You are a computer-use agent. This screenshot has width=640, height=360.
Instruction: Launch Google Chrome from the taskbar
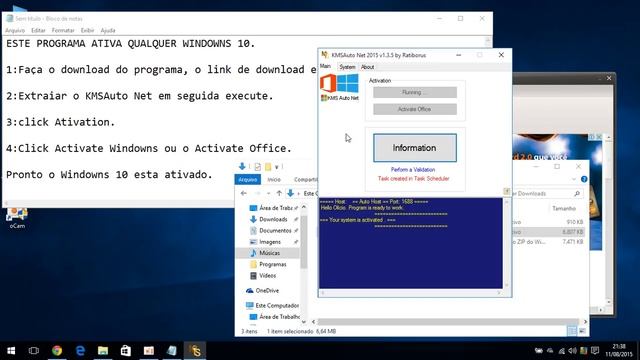click(57, 351)
